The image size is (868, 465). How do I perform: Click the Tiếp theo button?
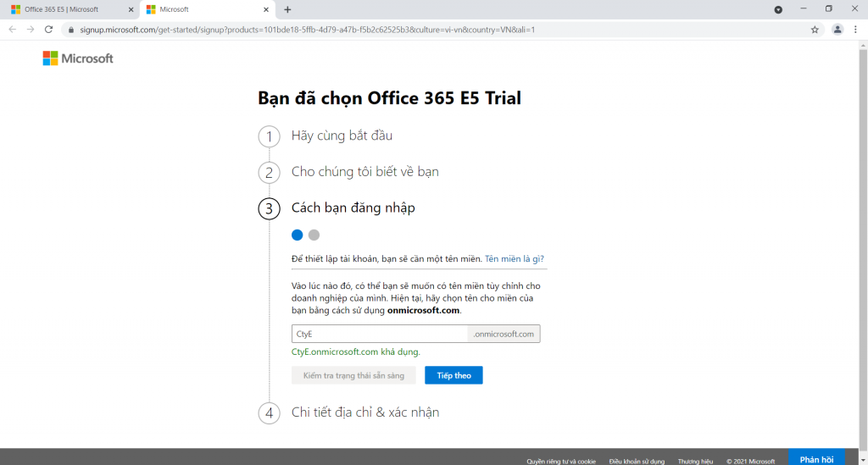(454, 375)
